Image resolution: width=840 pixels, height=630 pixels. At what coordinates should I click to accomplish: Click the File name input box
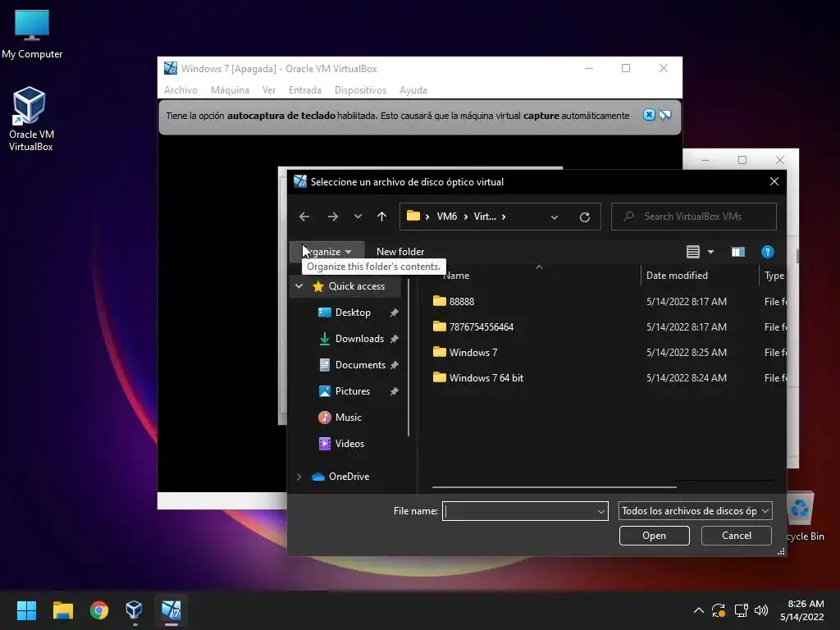[519, 511]
